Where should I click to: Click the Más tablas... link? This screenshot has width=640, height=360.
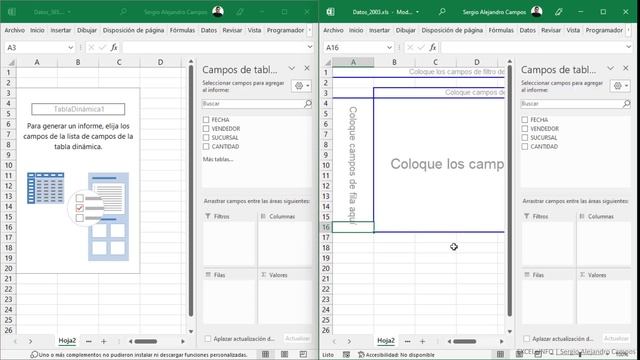pyautogui.click(x=218, y=159)
